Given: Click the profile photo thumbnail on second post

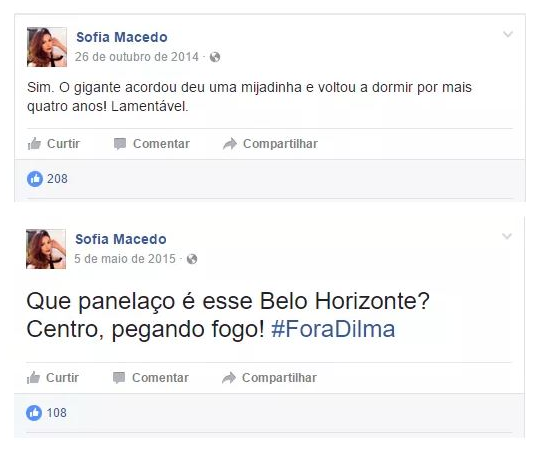Looking at the screenshot, I should click(46, 249).
